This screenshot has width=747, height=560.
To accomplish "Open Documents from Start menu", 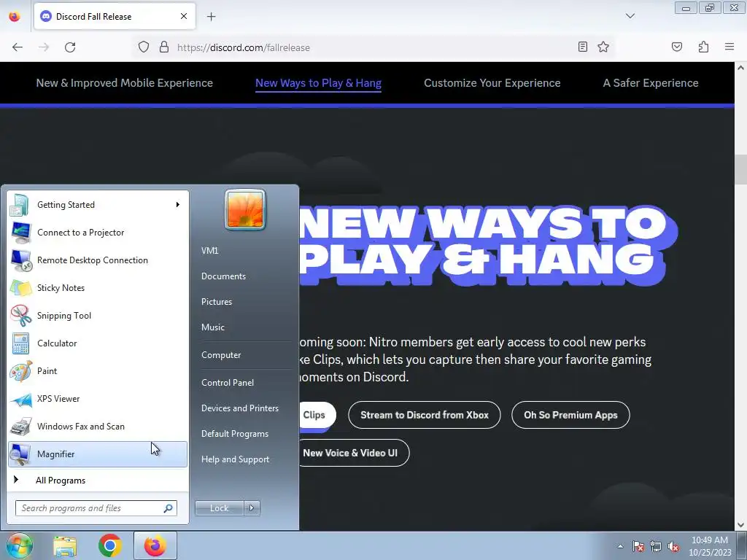I will click(x=223, y=276).
